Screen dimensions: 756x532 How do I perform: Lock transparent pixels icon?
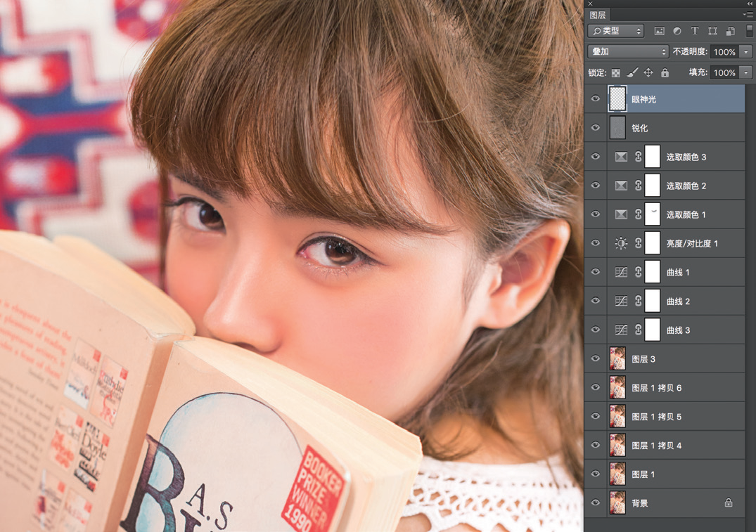click(615, 73)
